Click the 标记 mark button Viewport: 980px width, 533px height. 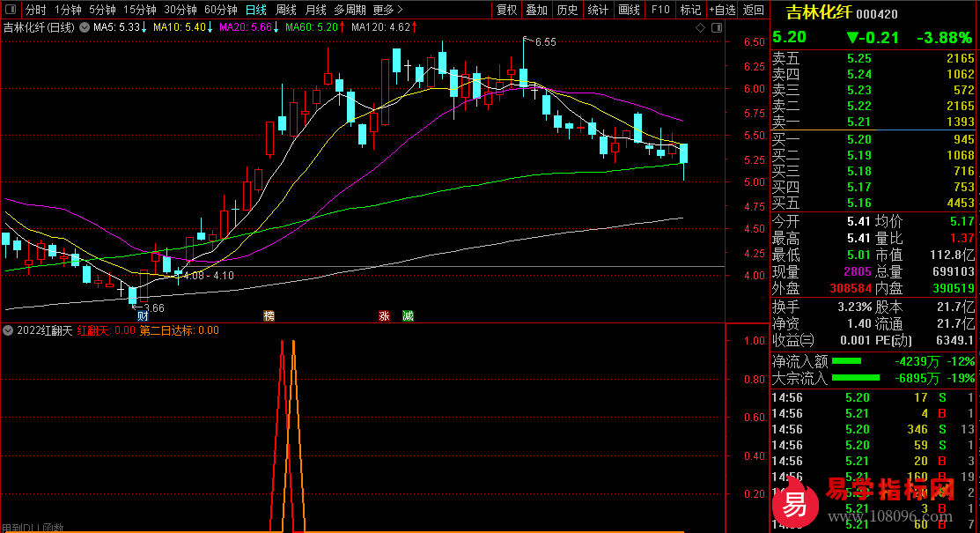[x=690, y=10]
